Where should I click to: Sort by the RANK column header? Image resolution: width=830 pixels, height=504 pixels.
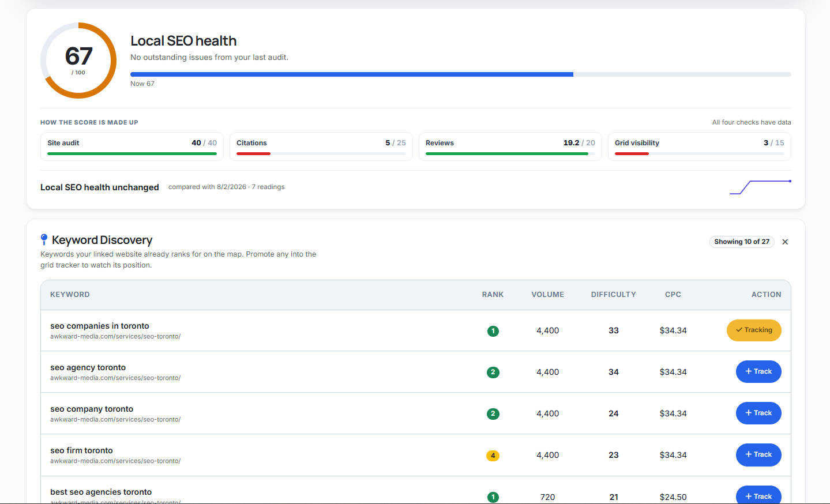[493, 295]
